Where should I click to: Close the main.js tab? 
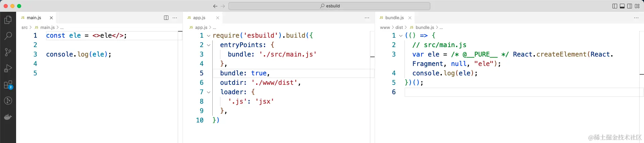[x=51, y=18]
